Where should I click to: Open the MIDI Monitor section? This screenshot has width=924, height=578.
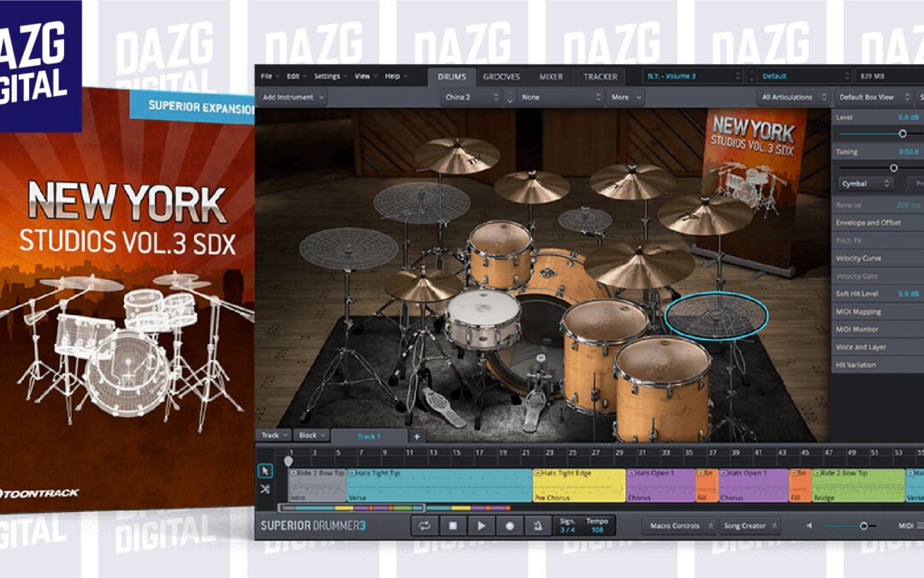(x=878, y=329)
